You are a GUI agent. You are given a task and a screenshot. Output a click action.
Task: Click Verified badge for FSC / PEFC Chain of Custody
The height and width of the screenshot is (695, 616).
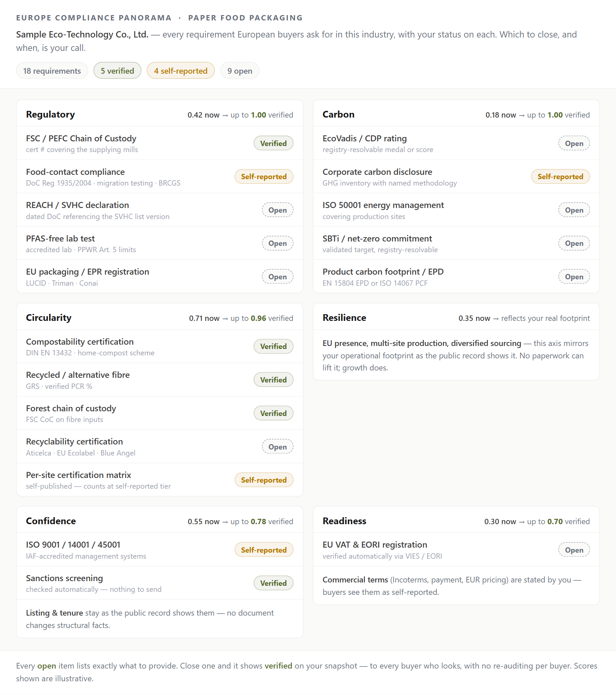click(x=273, y=143)
